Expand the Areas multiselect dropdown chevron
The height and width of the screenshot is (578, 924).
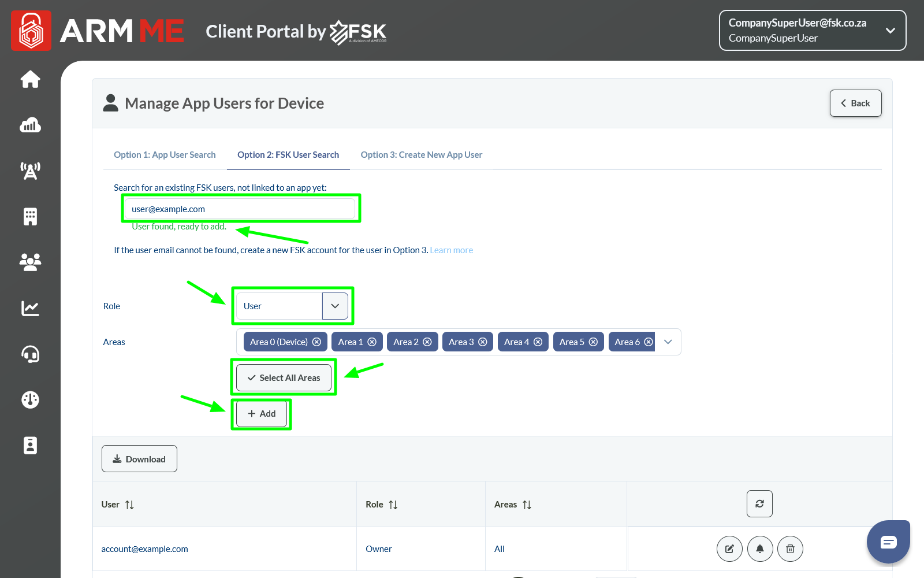668,342
